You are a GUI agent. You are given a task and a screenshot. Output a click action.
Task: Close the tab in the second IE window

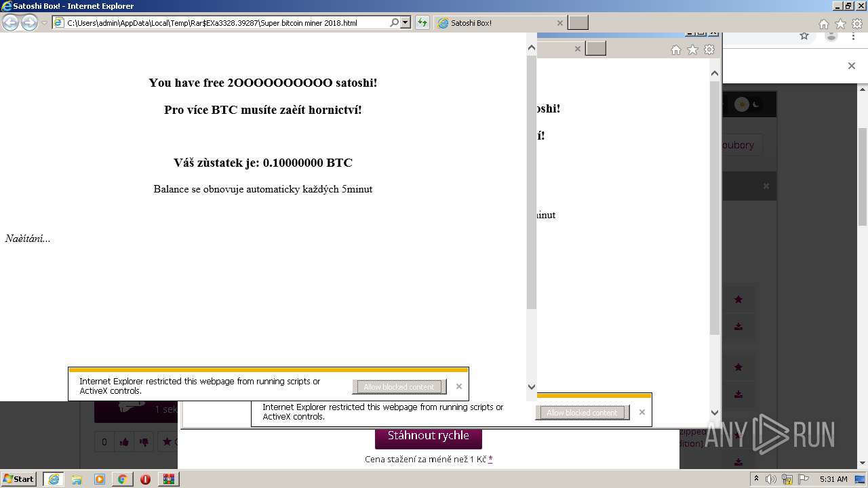(x=578, y=49)
